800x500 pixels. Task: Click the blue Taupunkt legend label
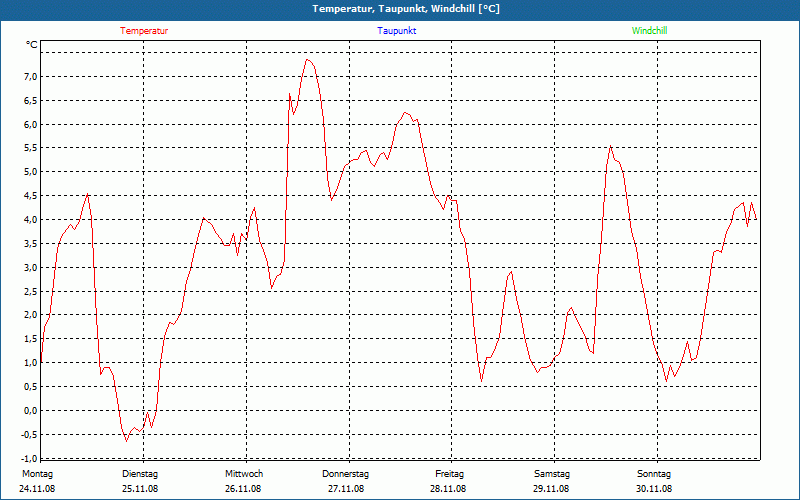397,31
